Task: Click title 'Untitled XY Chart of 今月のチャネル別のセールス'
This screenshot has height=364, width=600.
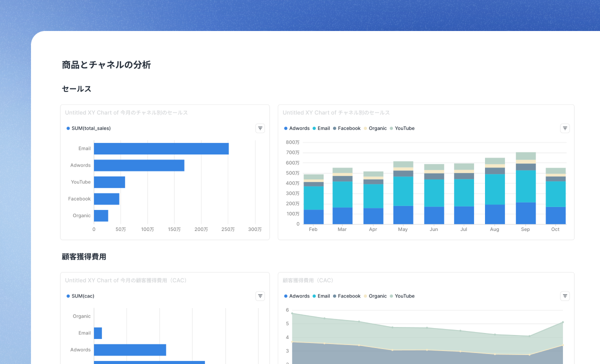Action: click(x=126, y=113)
